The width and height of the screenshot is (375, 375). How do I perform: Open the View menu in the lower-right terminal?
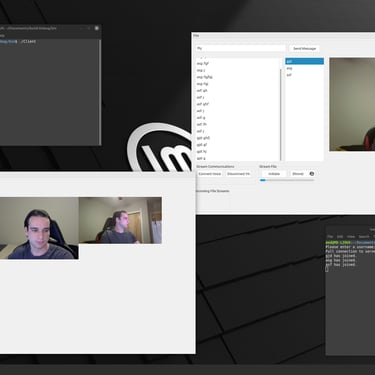(x=351, y=236)
